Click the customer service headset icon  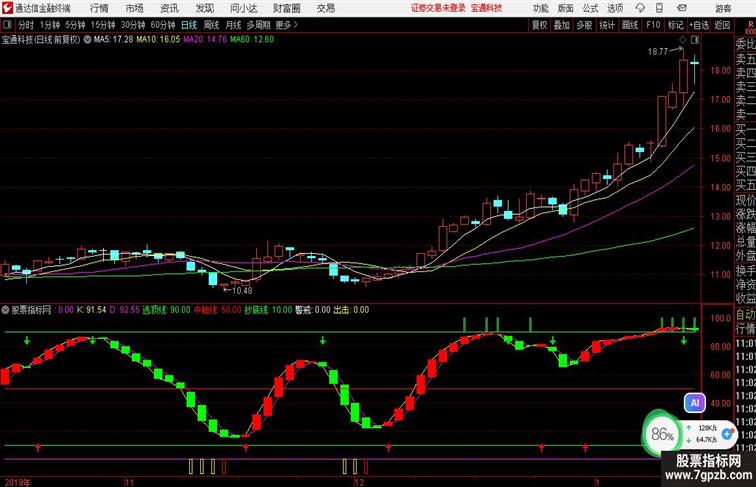point(640,8)
